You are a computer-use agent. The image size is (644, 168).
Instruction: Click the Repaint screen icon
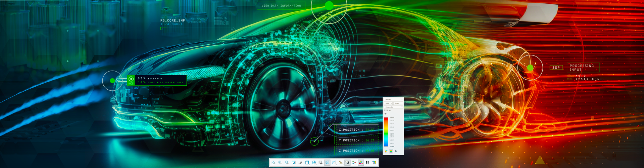[294, 163]
